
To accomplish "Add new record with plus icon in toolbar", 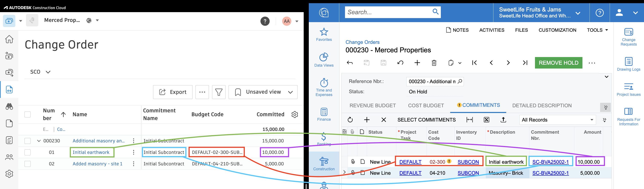I will (417, 63).
